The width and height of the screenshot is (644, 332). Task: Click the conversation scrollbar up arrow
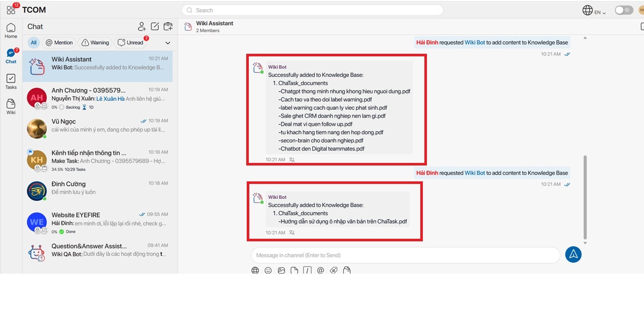585,38
